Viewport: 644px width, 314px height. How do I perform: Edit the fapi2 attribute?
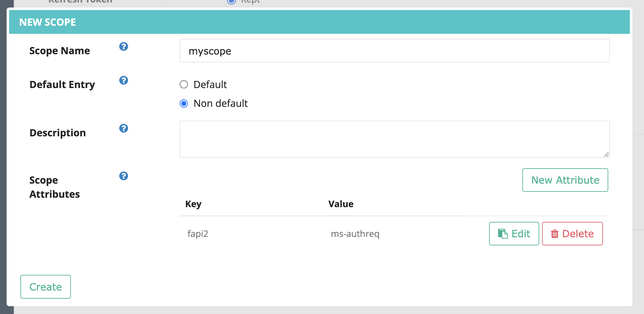(x=514, y=234)
